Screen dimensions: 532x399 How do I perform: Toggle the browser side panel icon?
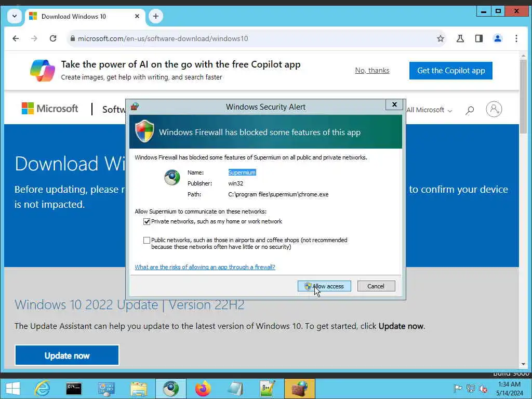478,38
